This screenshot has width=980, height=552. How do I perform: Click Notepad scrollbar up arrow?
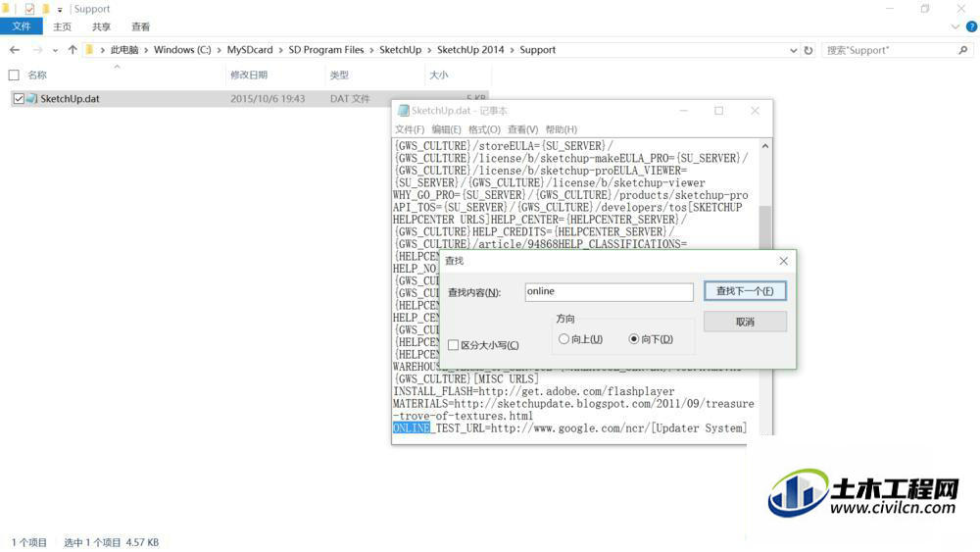tap(765, 146)
